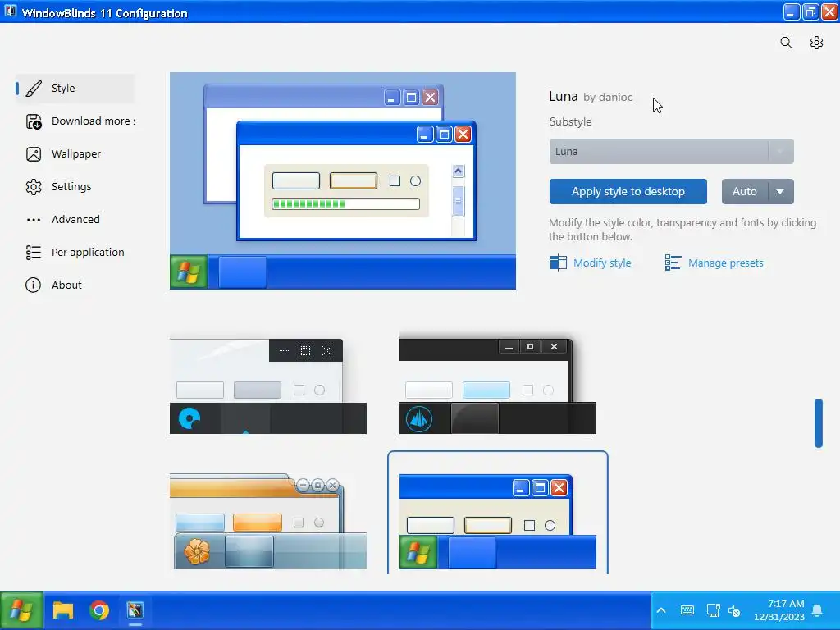Open the notifications bell icon
This screenshot has height=630, width=840.
tap(818, 610)
